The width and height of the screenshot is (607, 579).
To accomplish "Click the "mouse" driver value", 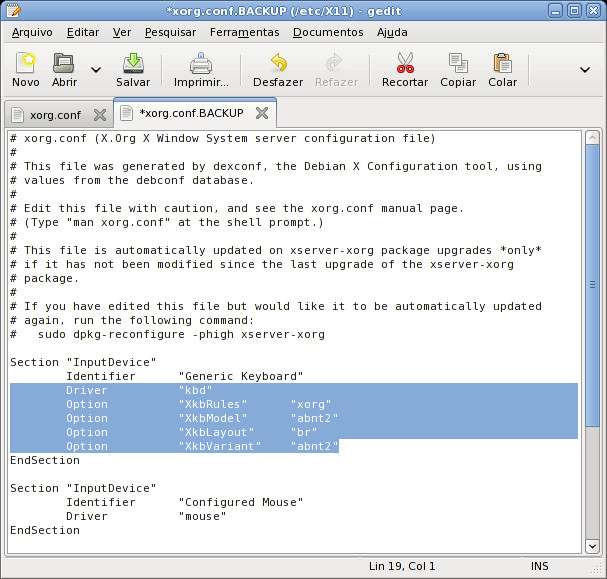I will click(202, 516).
